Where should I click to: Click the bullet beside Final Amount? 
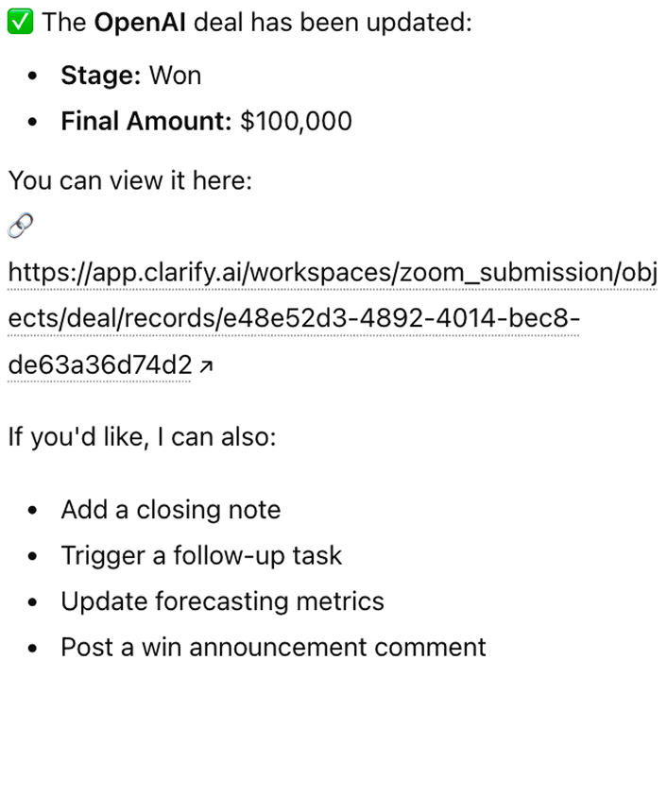point(33,122)
